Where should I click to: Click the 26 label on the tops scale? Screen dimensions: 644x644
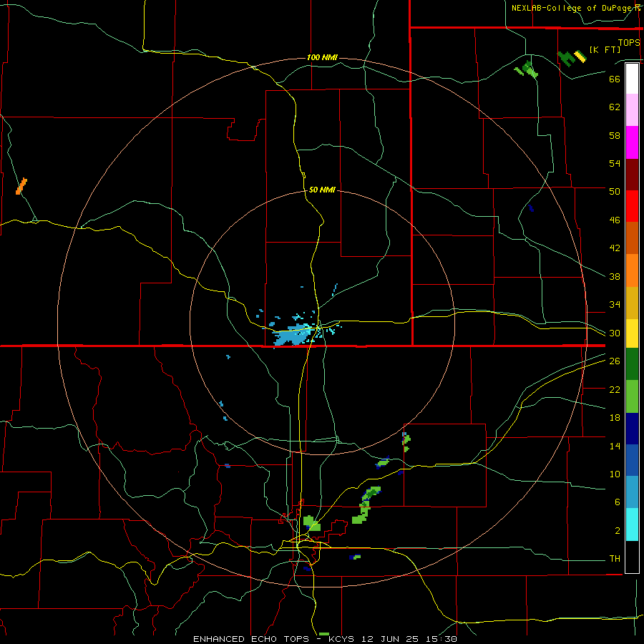615,361
